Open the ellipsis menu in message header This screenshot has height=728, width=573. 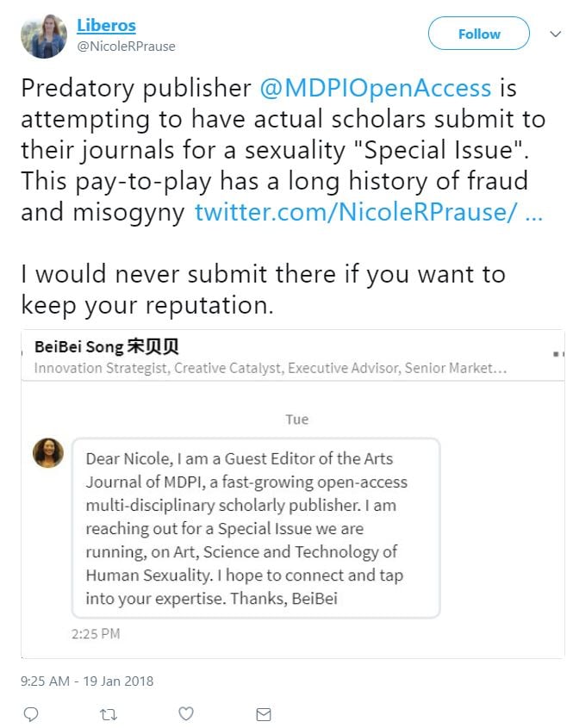click(557, 353)
